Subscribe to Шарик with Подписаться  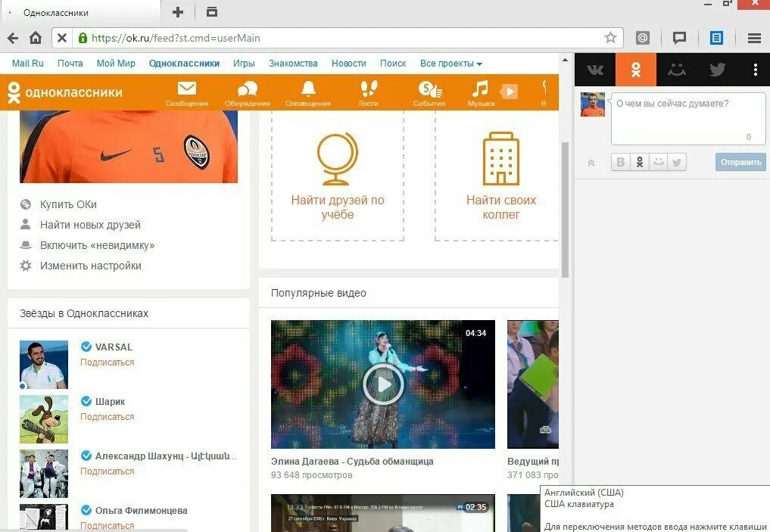(x=107, y=417)
